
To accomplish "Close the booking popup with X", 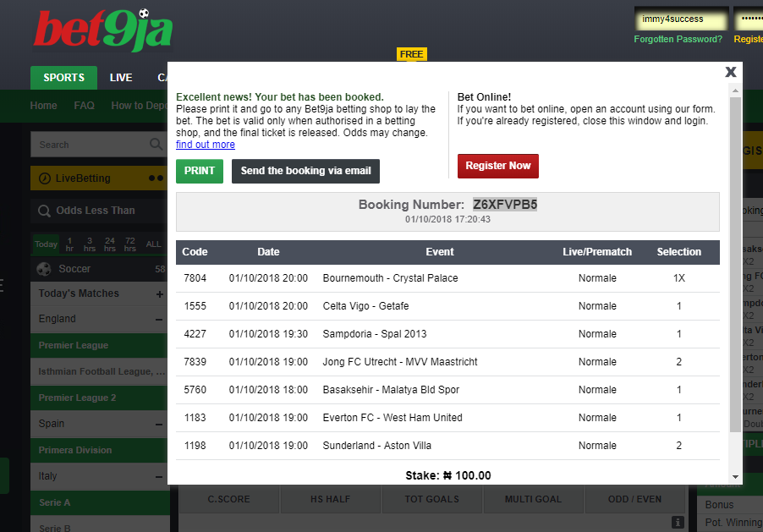I will pos(730,72).
